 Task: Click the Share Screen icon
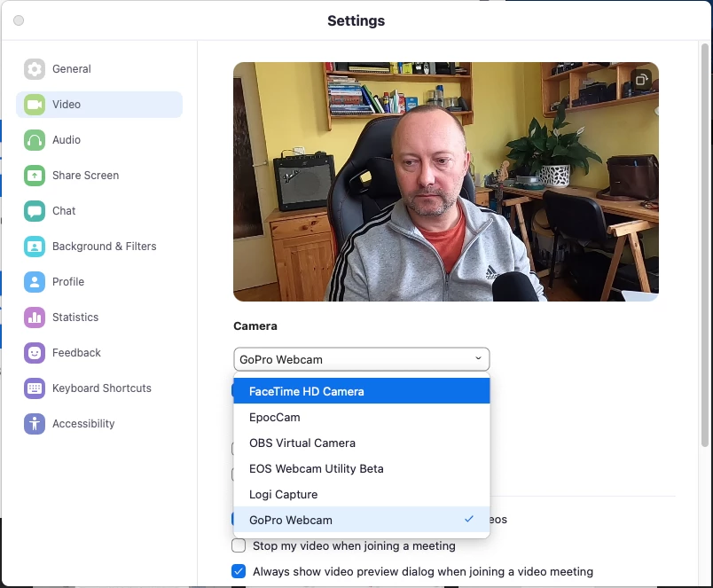coord(35,176)
